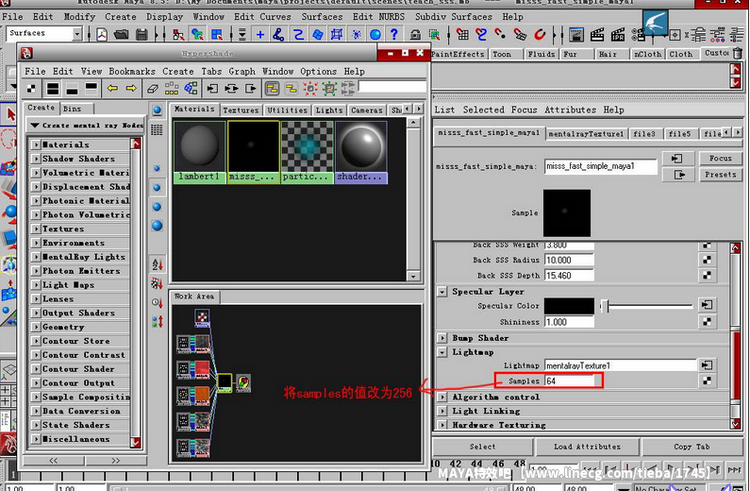The width and height of the screenshot is (750, 491).
Task: Click the go to output connection icon
Action: pos(679,175)
